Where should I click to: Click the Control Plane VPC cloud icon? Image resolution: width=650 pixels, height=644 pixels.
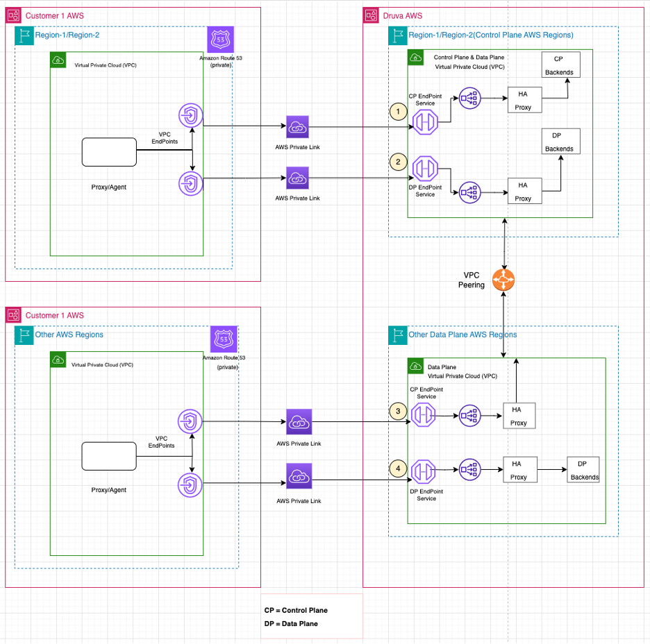[415, 58]
